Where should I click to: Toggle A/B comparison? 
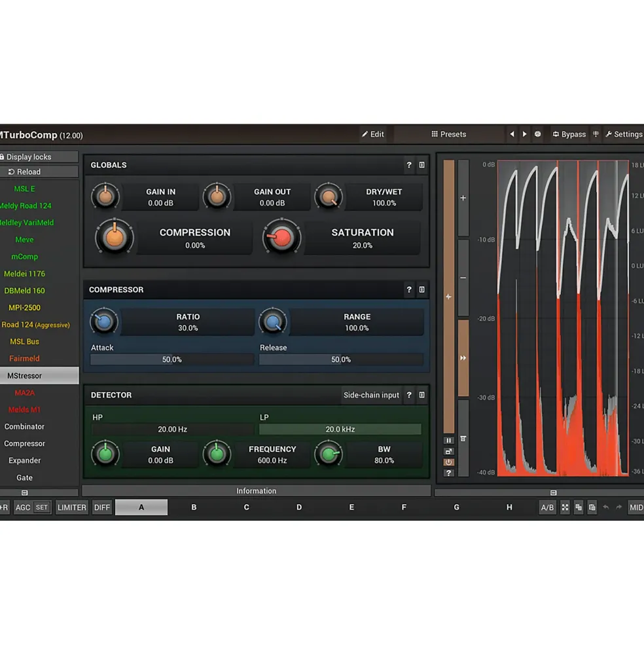547,507
